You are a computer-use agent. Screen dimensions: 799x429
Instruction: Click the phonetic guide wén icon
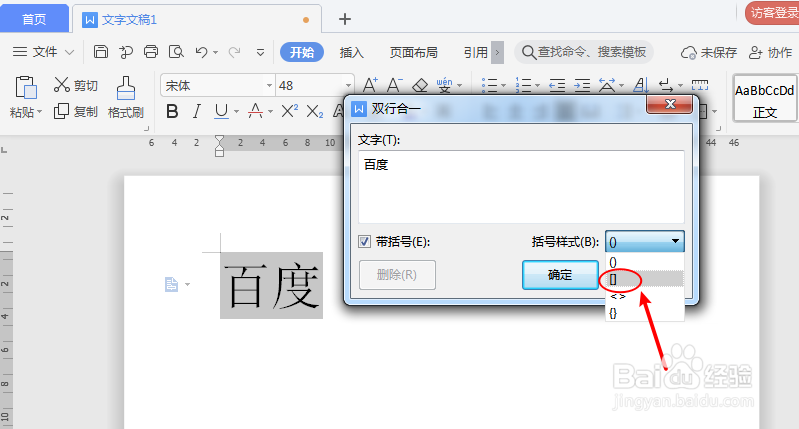[x=444, y=85]
